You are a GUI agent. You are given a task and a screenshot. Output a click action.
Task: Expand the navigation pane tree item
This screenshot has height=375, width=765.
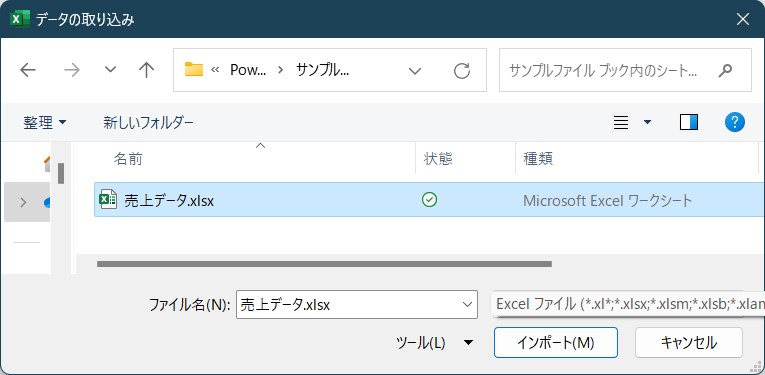tap(23, 202)
